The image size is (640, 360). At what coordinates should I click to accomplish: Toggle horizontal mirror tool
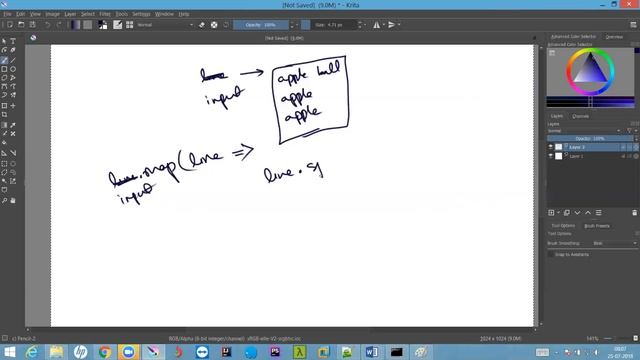pyautogui.click(x=376, y=25)
